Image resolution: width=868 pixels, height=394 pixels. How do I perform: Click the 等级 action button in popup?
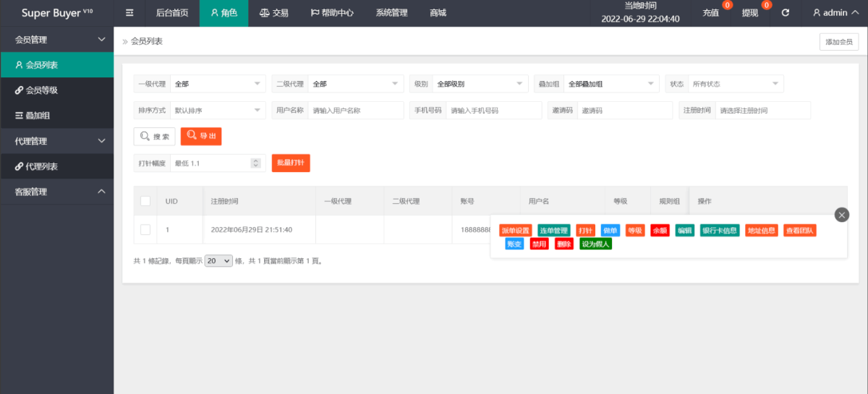[635, 231]
